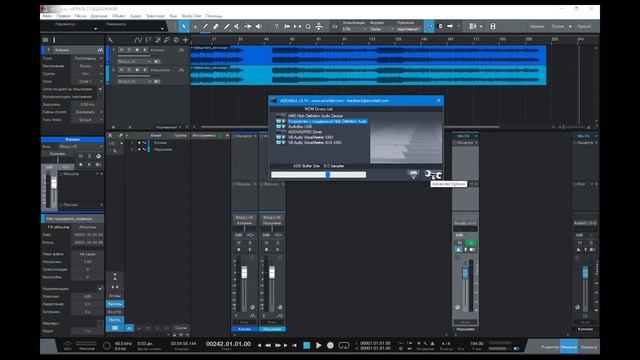This screenshot has height=360, width=640.
Task: Click the rewind transport button
Action: tap(268, 345)
